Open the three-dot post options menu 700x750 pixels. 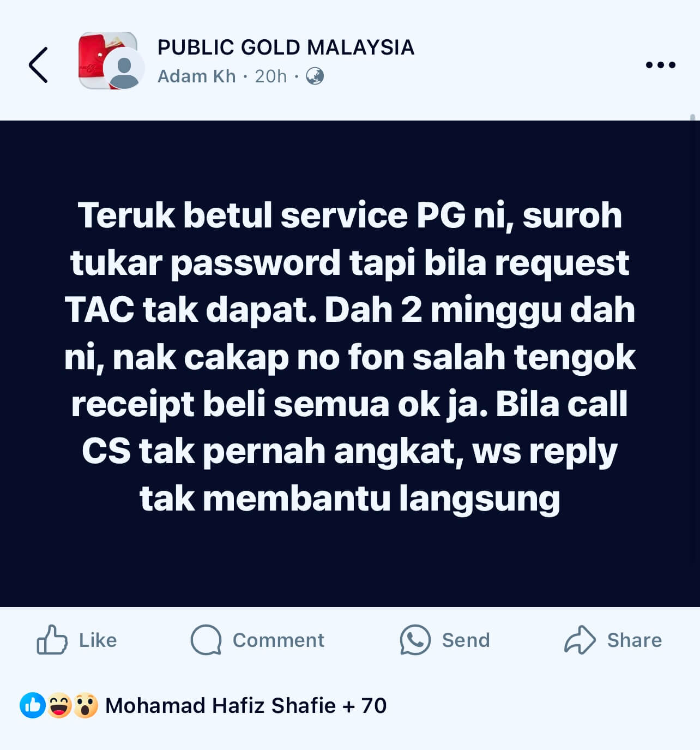tap(660, 65)
